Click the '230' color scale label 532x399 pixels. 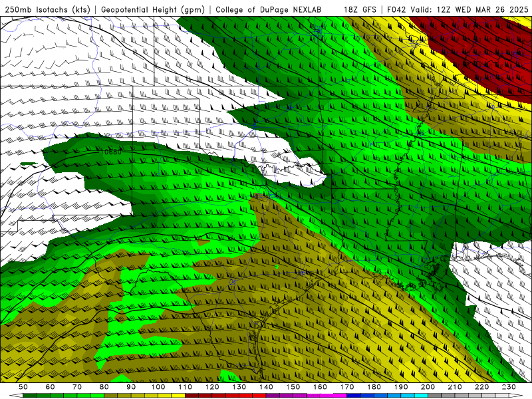click(509, 387)
